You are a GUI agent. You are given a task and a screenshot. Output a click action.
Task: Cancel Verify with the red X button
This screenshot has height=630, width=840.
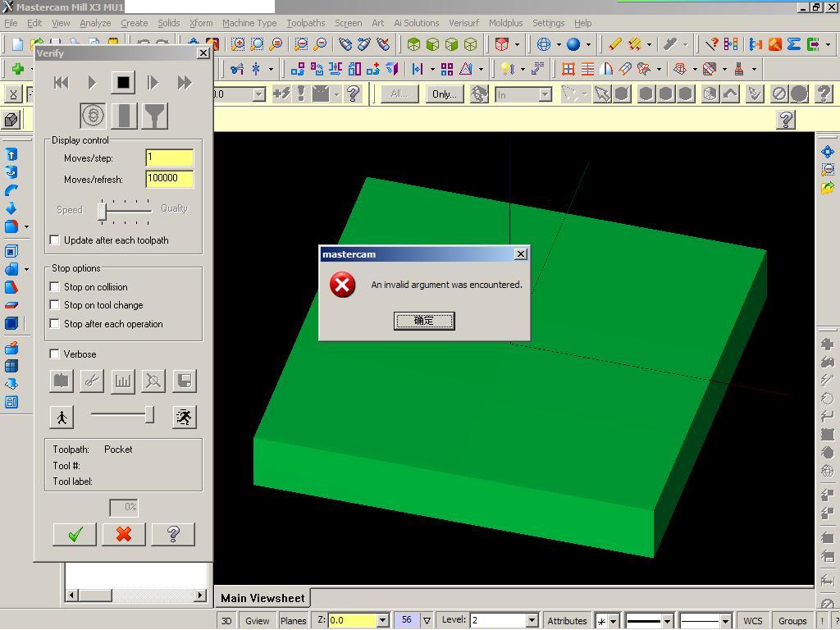124,534
